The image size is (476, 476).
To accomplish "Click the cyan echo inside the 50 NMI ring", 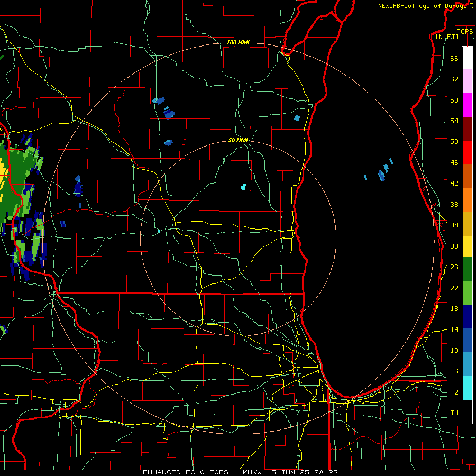I will [243, 187].
